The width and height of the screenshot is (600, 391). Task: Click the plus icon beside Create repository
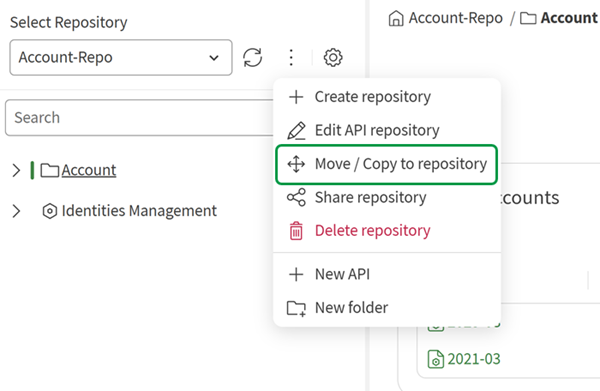pos(296,97)
